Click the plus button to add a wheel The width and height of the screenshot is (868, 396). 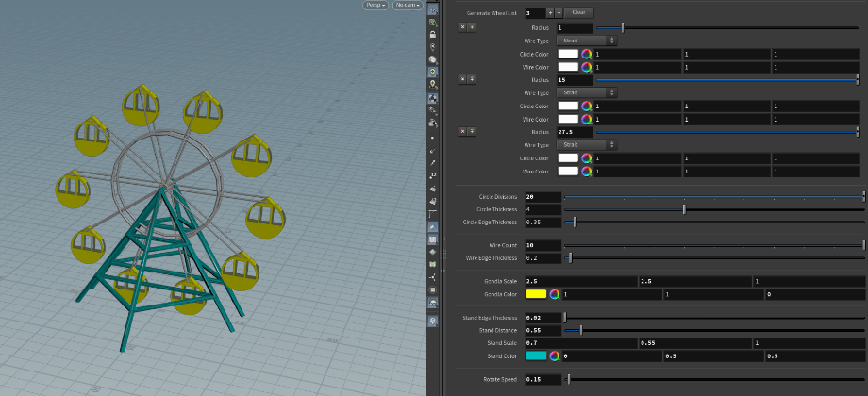click(x=551, y=13)
